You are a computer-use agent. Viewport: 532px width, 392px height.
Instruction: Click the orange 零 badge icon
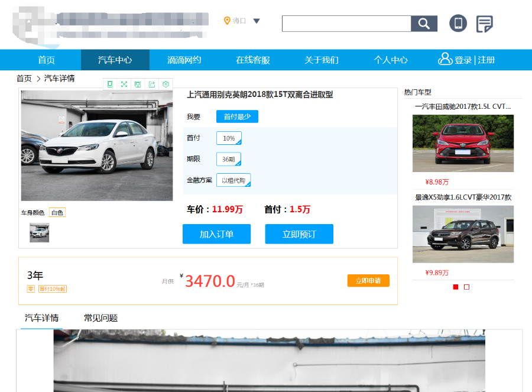coord(31,289)
